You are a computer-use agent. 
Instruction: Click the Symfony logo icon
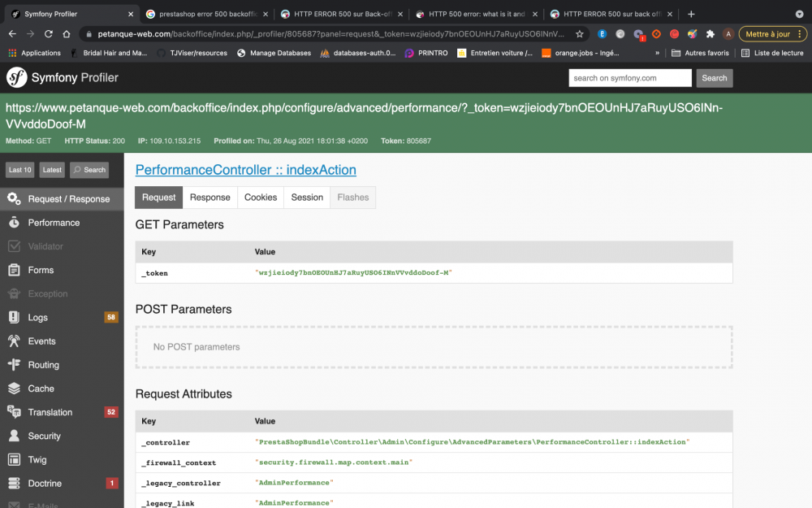[x=16, y=78]
